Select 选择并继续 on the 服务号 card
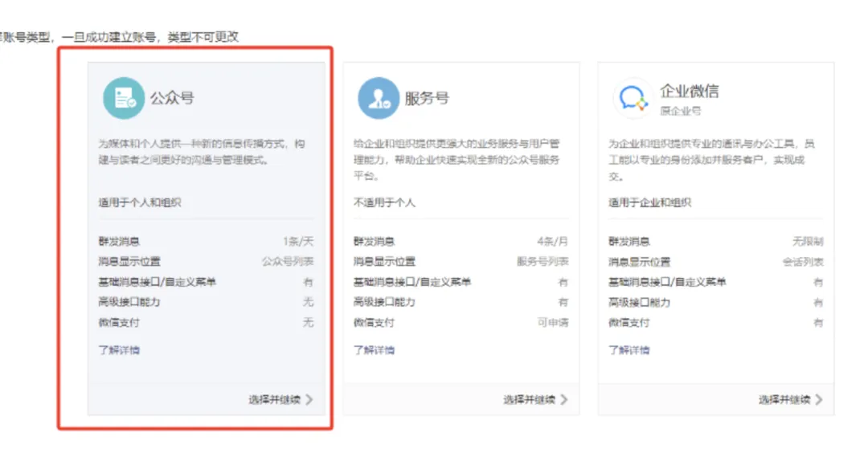This screenshot has height=461, width=868. (535, 399)
